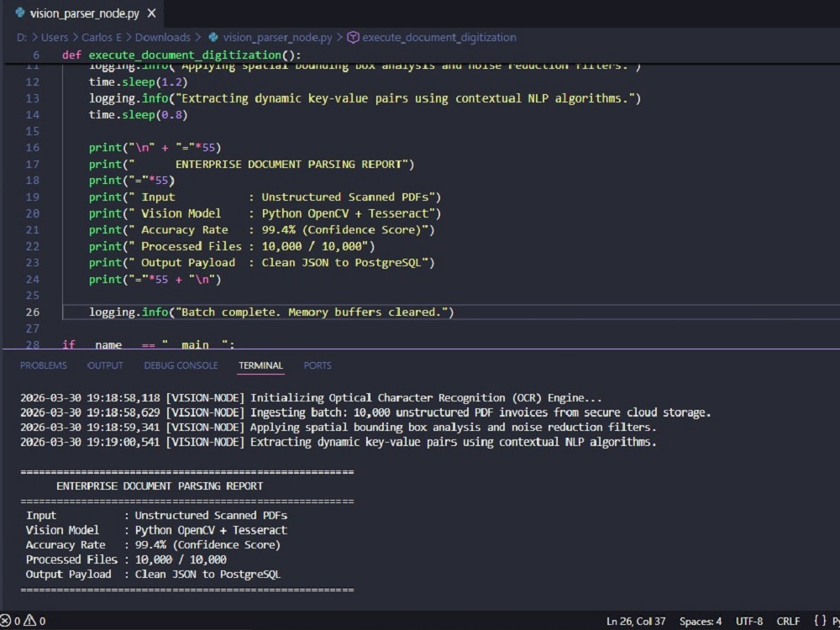The height and width of the screenshot is (630, 840).
Task: Click the 'Batch complete. Memory buffers cleared.' string
Action: point(312,312)
